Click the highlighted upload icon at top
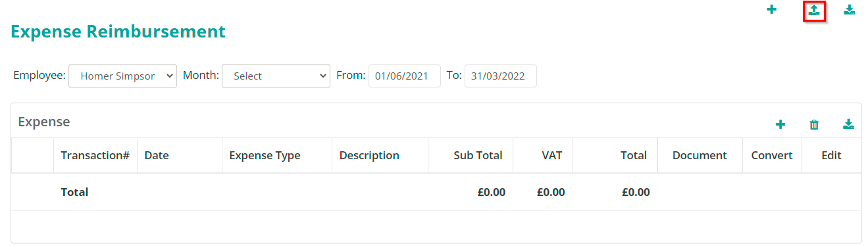 (x=814, y=10)
